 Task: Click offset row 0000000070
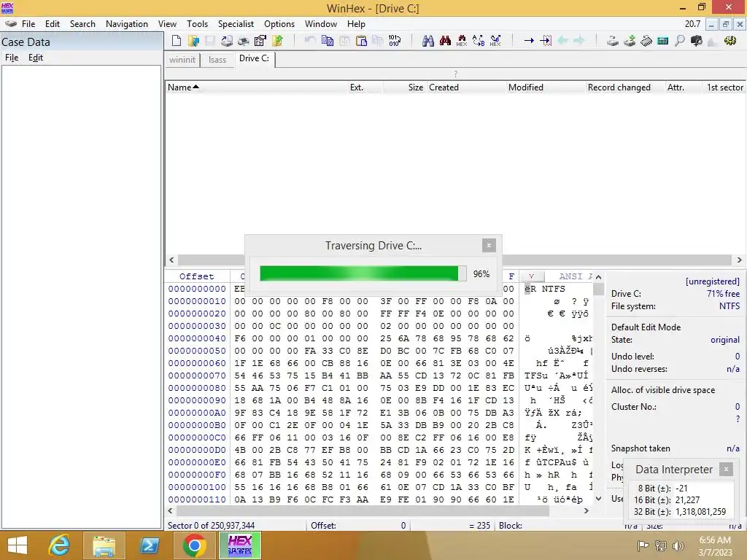tap(197, 376)
